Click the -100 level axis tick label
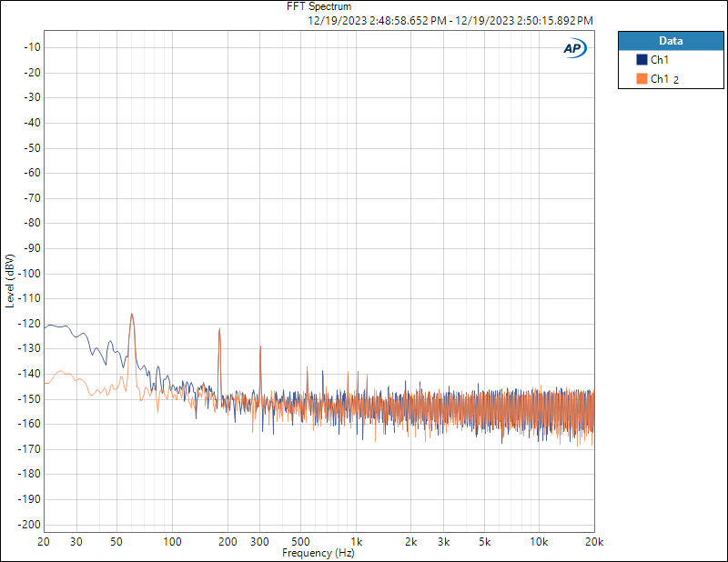This screenshot has height=562, width=728. [x=29, y=274]
